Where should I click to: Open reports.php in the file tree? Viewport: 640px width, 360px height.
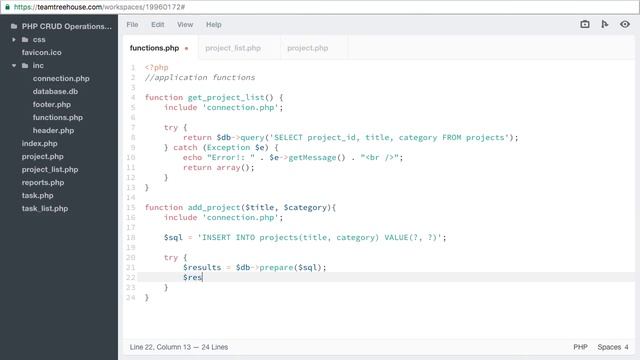[43, 182]
